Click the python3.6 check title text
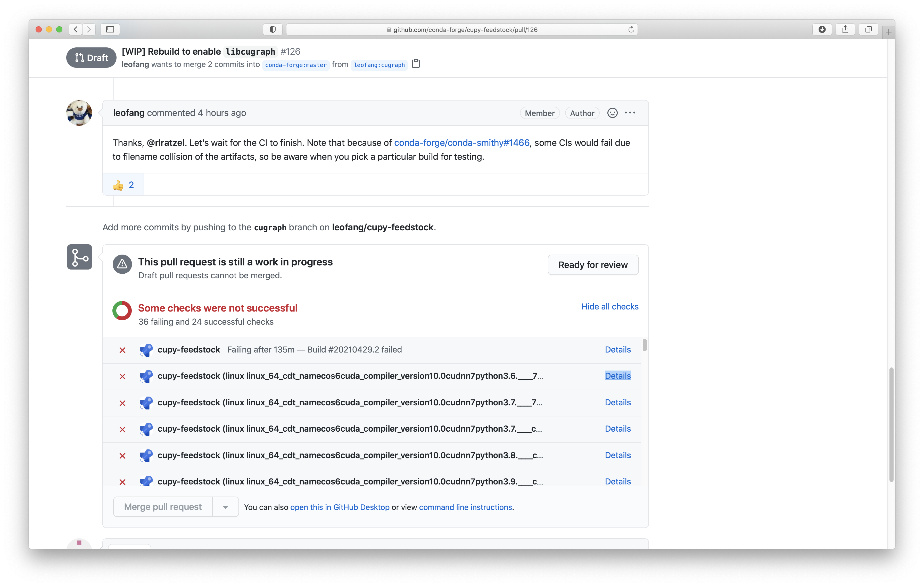The width and height of the screenshot is (924, 587). coord(350,376)
